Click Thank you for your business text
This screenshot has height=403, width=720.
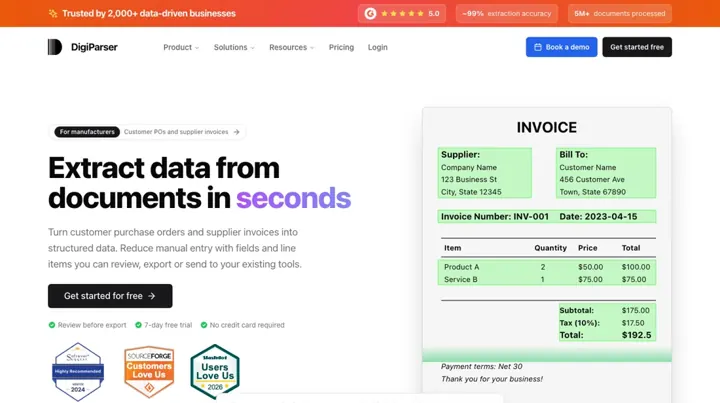(x=492, y=379)
